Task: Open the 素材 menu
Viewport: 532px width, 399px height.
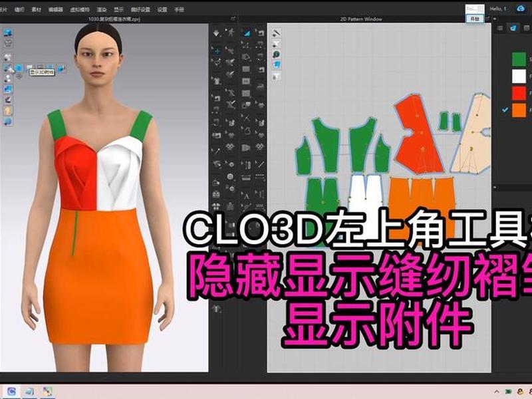Action: 37,9
